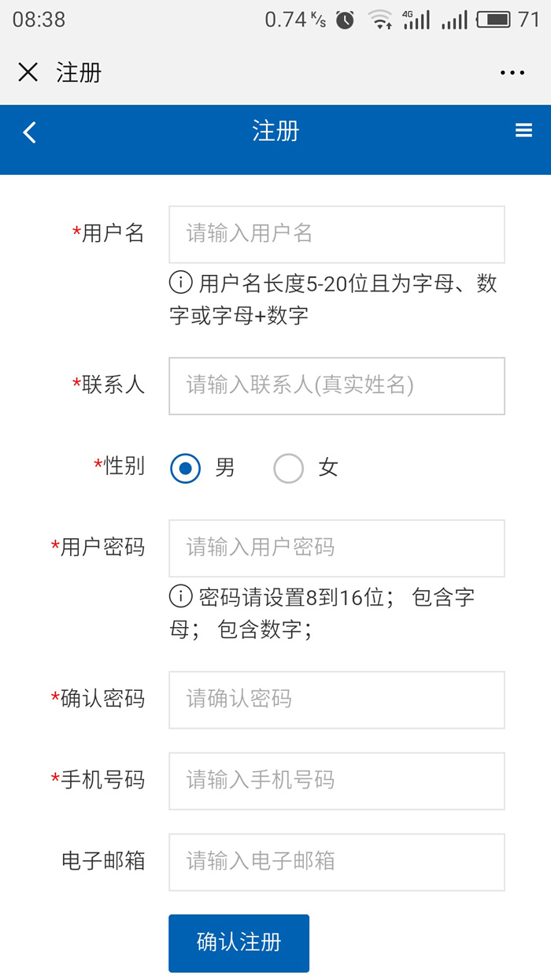Focus the 请输入用户名 input field
The width and height of the screenshot is (551, 980).
point(337,234)
